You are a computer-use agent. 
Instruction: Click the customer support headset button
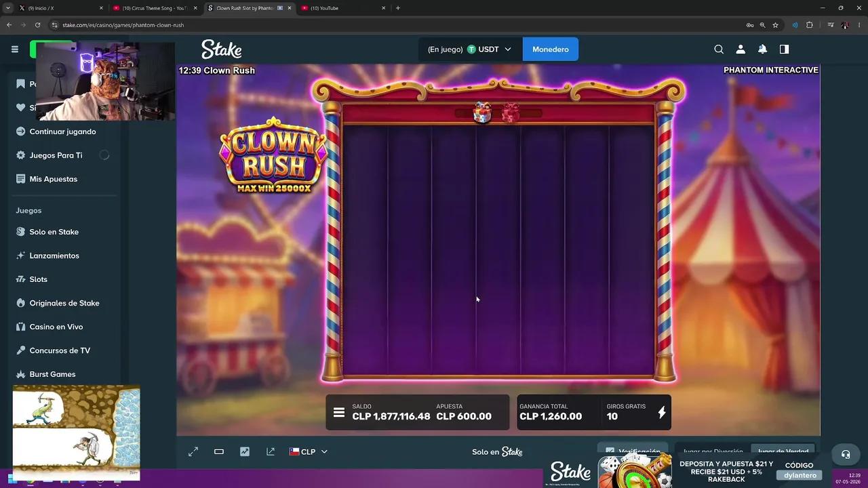(845, 454)
